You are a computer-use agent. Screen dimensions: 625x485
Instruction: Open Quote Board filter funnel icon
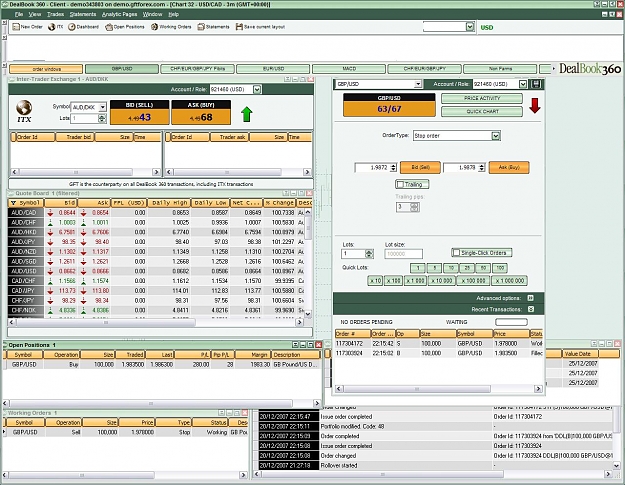13,203
